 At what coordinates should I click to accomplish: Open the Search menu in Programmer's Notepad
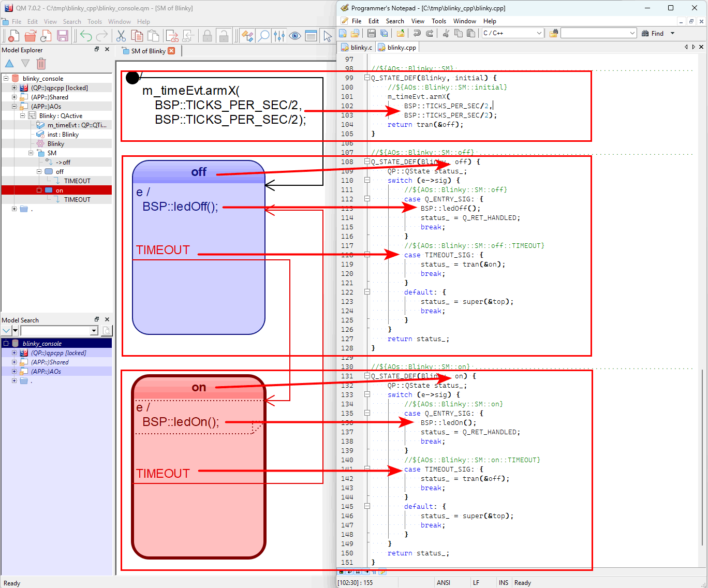point(394,21)
